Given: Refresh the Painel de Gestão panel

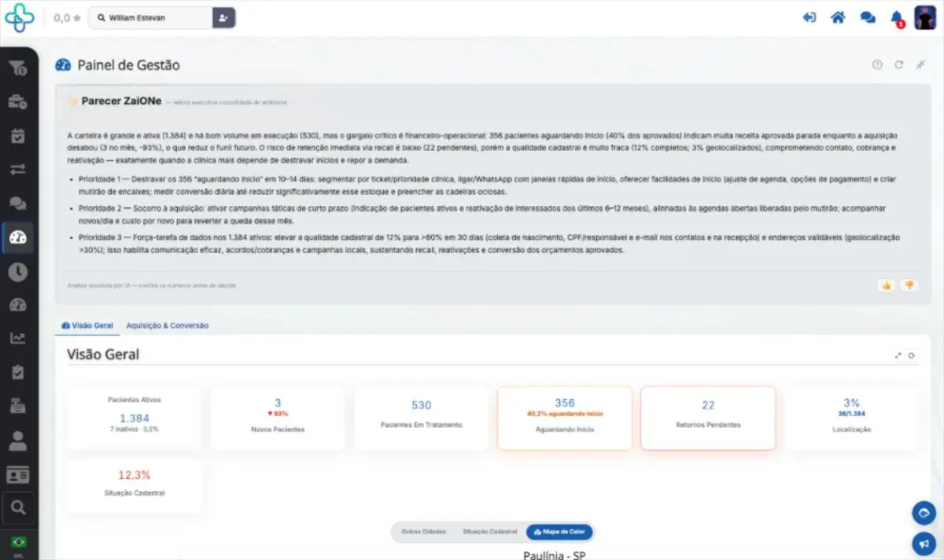Looking at the screenshot, I should (x=899, y=64).
